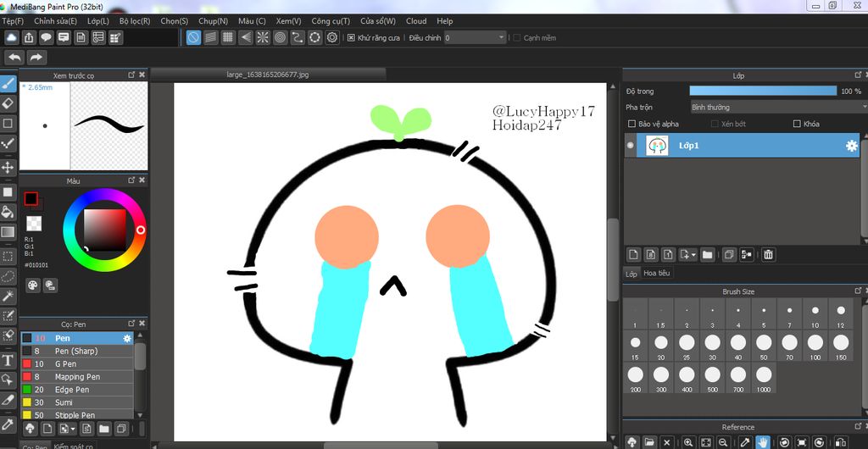The height and width of the screenshot is (449, 868).
Task: Click the speech bubble icon in toolbar
Action: point(47,37)
